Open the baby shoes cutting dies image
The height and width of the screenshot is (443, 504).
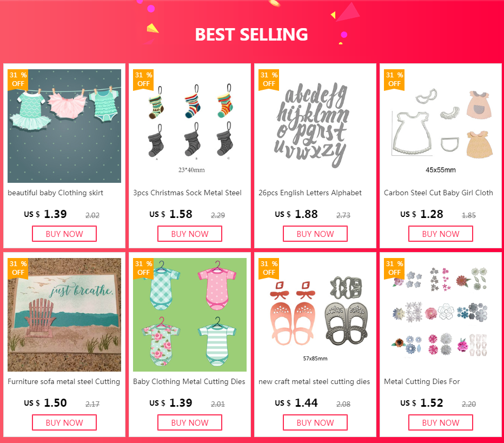[315, 315]
